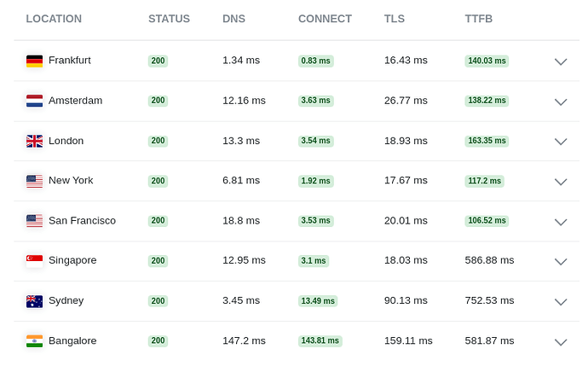Expand the London row chevron
The width and height of the screenshot is (588, 372).
pyautogui.click(x=561, y=142)
